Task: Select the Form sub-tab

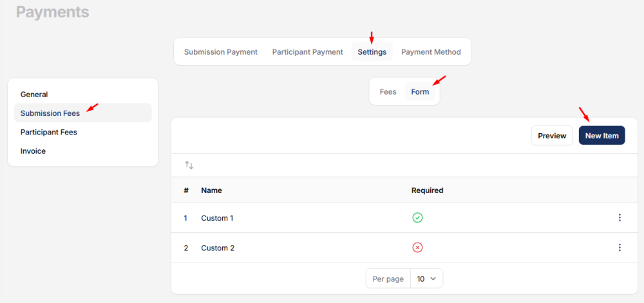Action: pyautogui.click(x=420, y=92)
